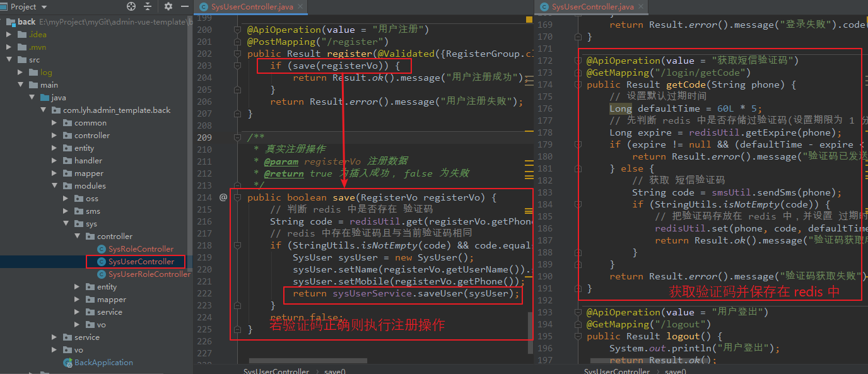The height and width of the screenshot is (374, 868).
Task: Click the BackApplication class icon
Action: coord(67,363)
